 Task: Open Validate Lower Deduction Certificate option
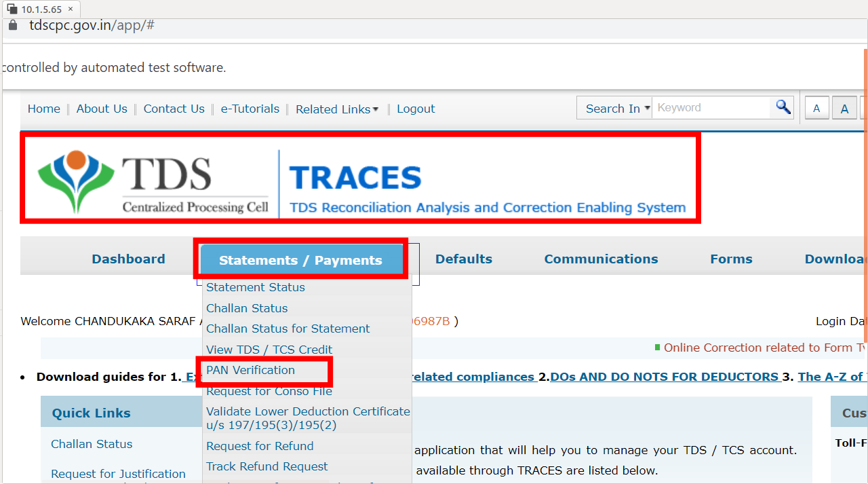tap(308, 418)
